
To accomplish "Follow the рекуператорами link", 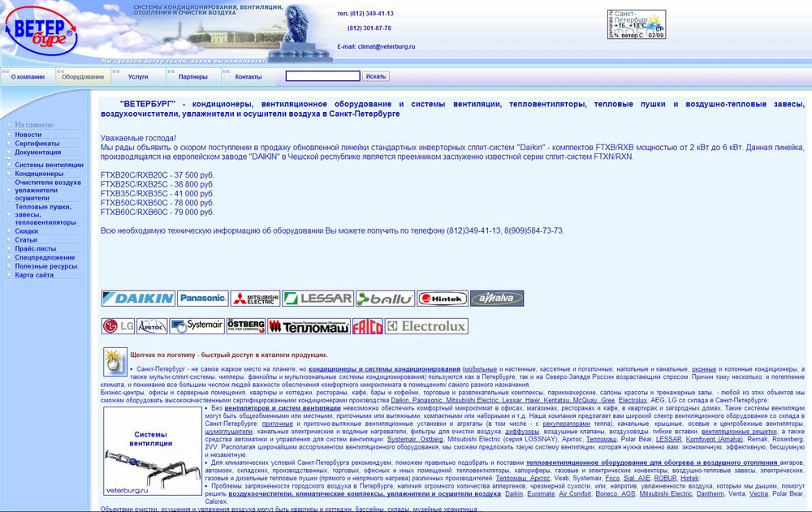I will (567, 424).
